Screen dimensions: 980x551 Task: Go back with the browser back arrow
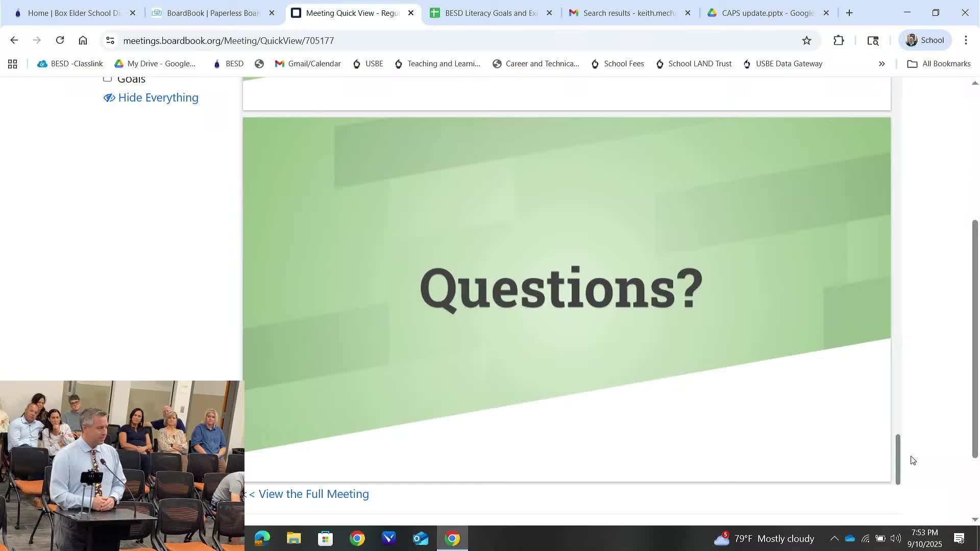click(x=14, y=40)
